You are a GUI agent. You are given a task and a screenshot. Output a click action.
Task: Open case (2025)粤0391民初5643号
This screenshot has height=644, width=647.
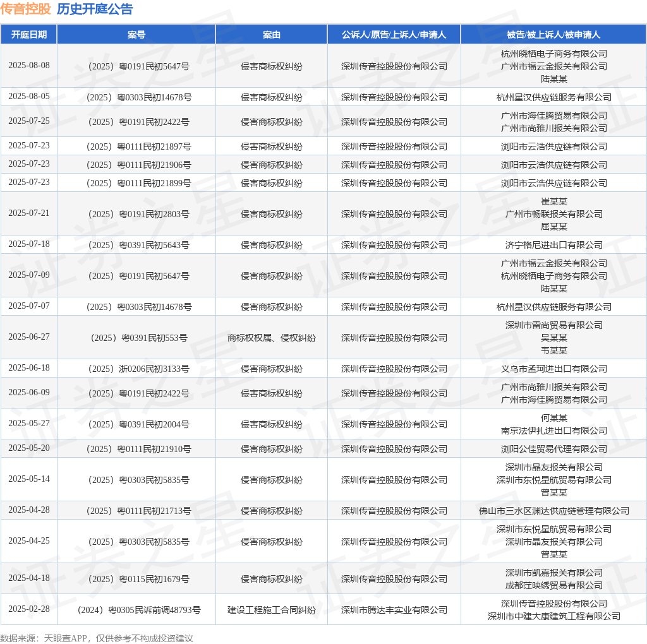[136, 245]
